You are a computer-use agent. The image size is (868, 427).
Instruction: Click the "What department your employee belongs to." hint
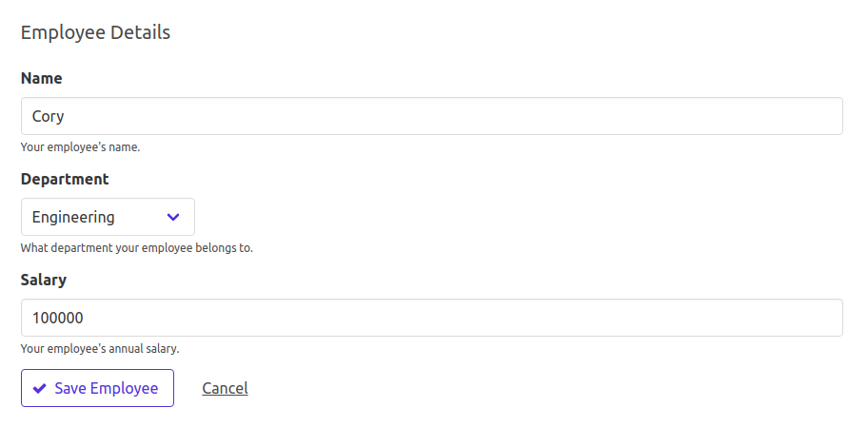[136, 248]
